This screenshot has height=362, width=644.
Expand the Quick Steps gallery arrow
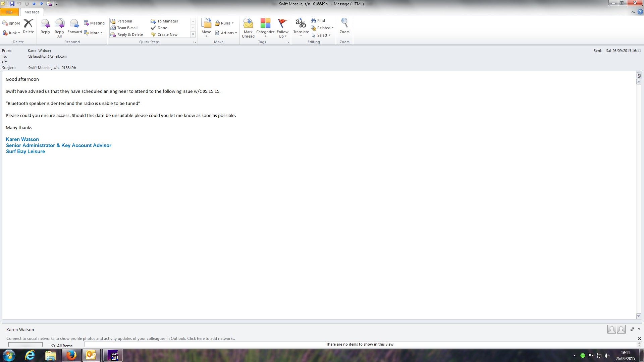coord(193,35)
